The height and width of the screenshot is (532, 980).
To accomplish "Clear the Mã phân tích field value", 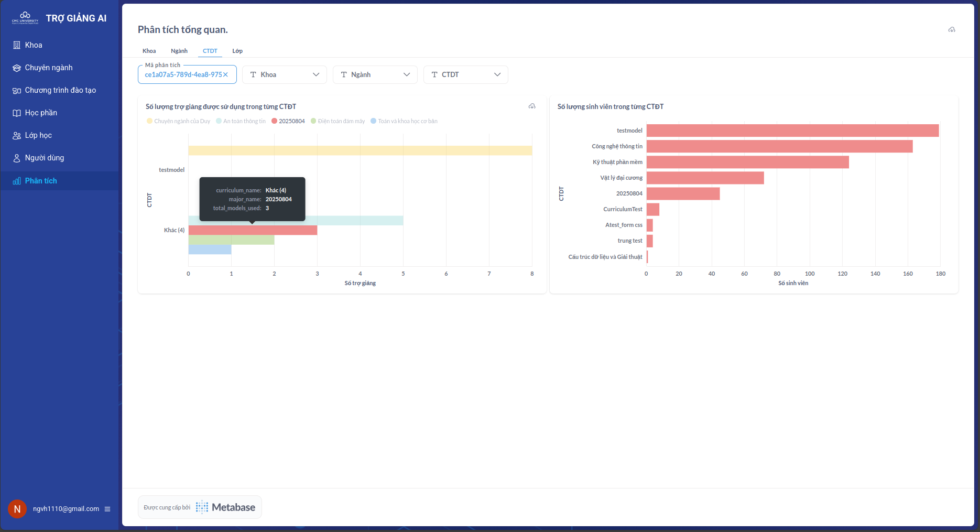I will [x=226, y=74].
